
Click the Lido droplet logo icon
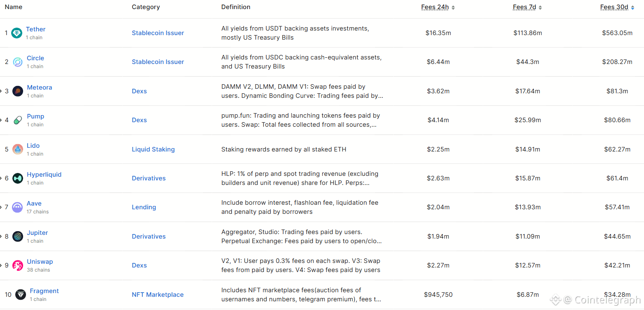click(18, 149)
